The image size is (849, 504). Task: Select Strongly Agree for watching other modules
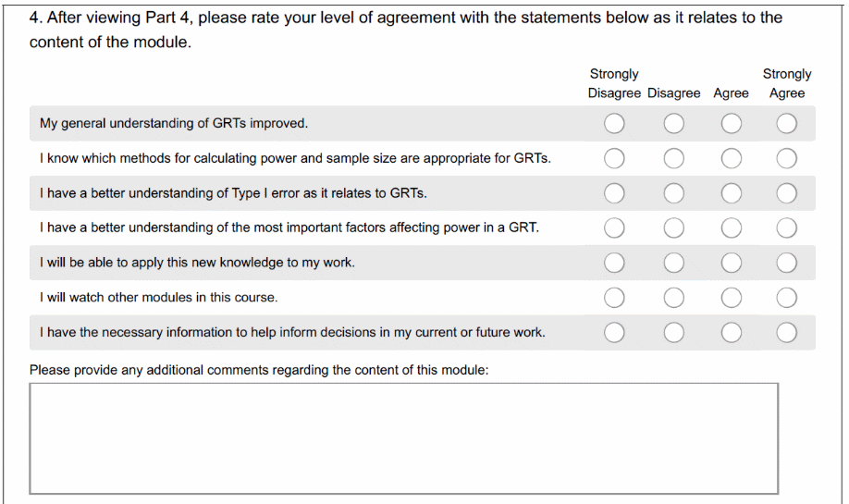pyautogui.click(x=787, y=298)
